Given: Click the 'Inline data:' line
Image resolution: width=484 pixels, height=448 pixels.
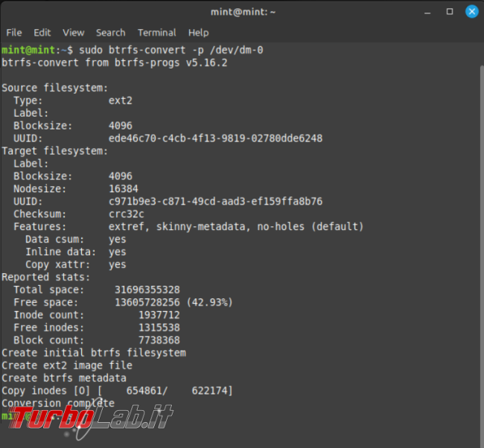Looking at the screenshot, I should coord(76,252).
